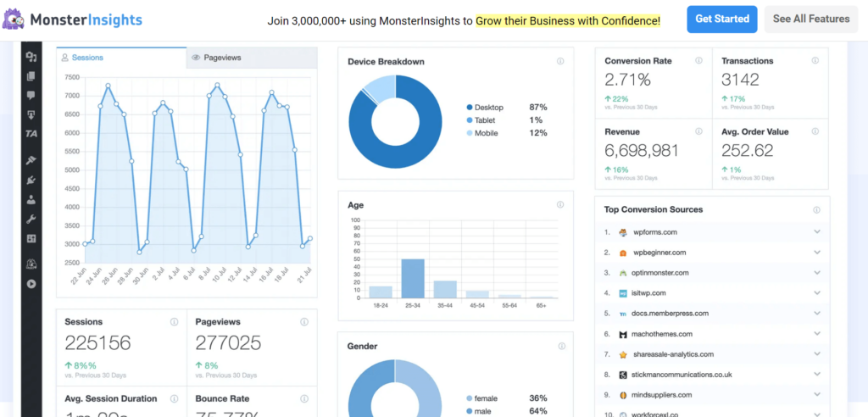Click the Mobile legend color dot
The width and height of the screenshot is (868, 417).
pyautogui.click(x=470, y=133)
